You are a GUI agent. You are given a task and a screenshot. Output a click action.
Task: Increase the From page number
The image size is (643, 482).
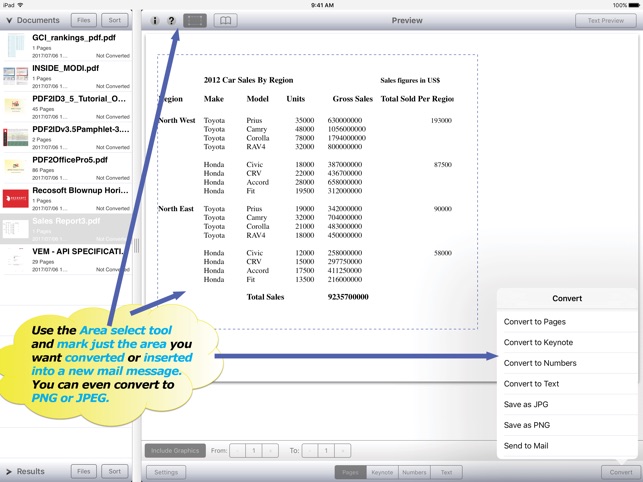pyautogui.click(x=270, y=450)
